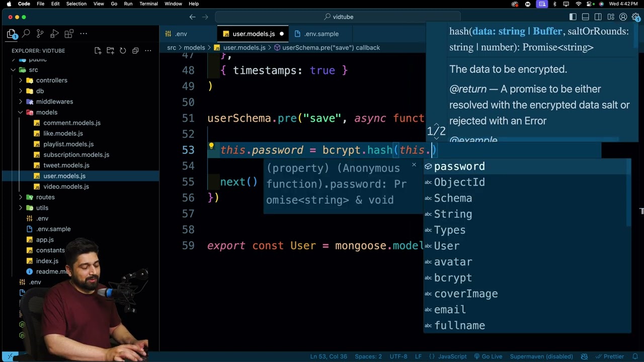
Task: Show additional views ellipsis in activity bar
Action: 84,34
